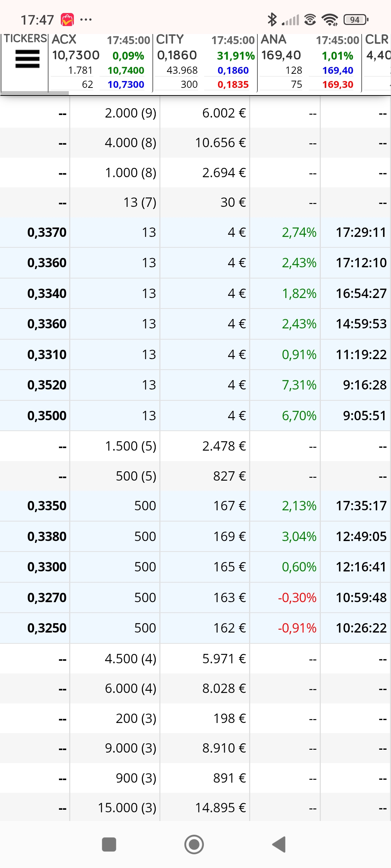391x868 pixels.
Task: Collapse the 13 (7) grouped trades row
Action: (x=195, y=202)
